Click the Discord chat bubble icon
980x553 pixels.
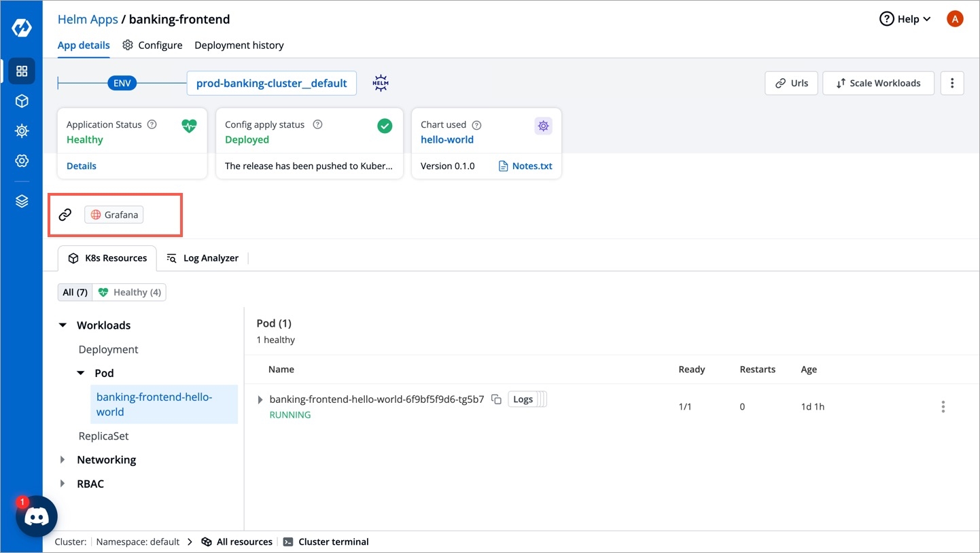click(x=37, y=517)
